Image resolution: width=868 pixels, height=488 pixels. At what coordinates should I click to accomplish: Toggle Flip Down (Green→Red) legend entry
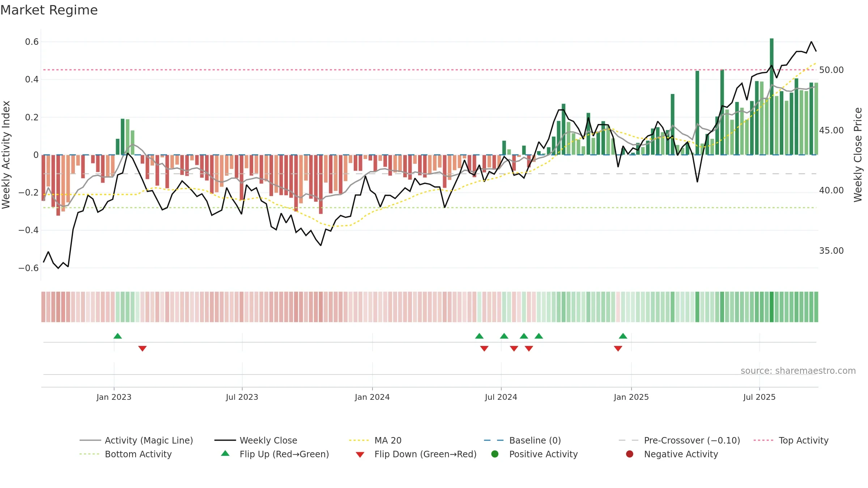click(x=416, y=454)
